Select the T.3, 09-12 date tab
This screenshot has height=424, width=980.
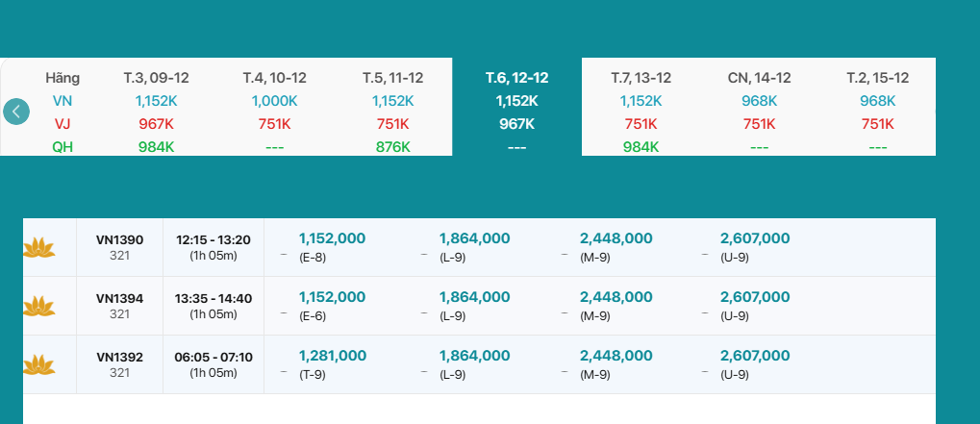(x=155, y=78)
